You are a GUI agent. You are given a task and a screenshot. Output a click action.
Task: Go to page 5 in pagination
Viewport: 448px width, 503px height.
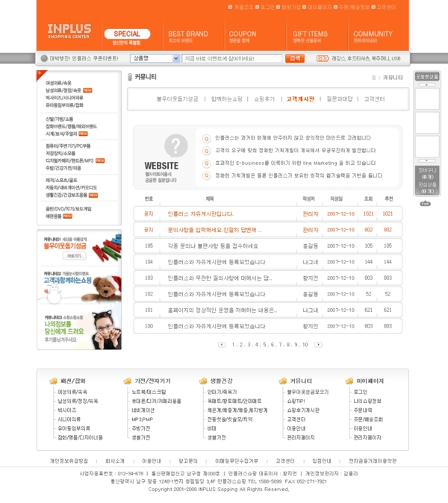pos(264,345)
